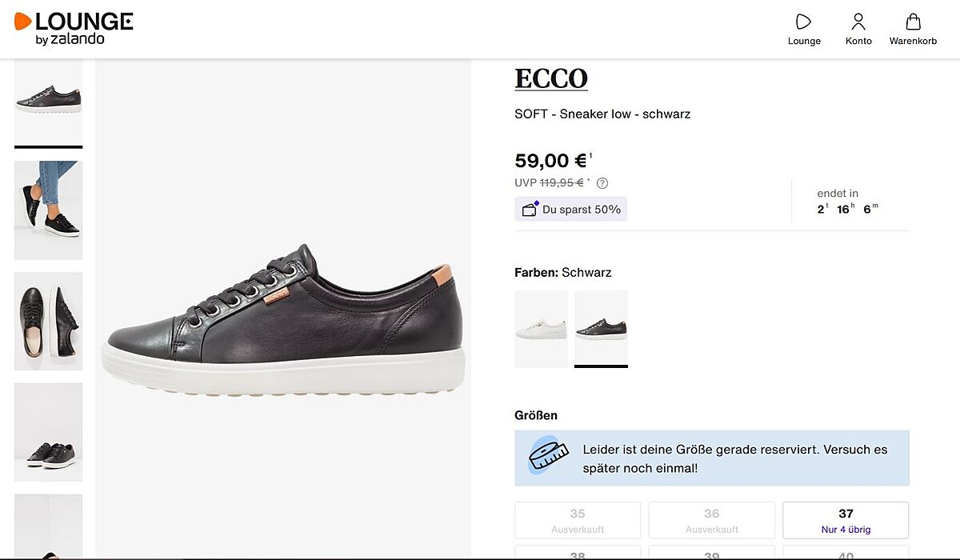The height and width of the screenshot is (560, 960).
Task: Select sold-out size 35 option
Action: (x=578, y=520)
